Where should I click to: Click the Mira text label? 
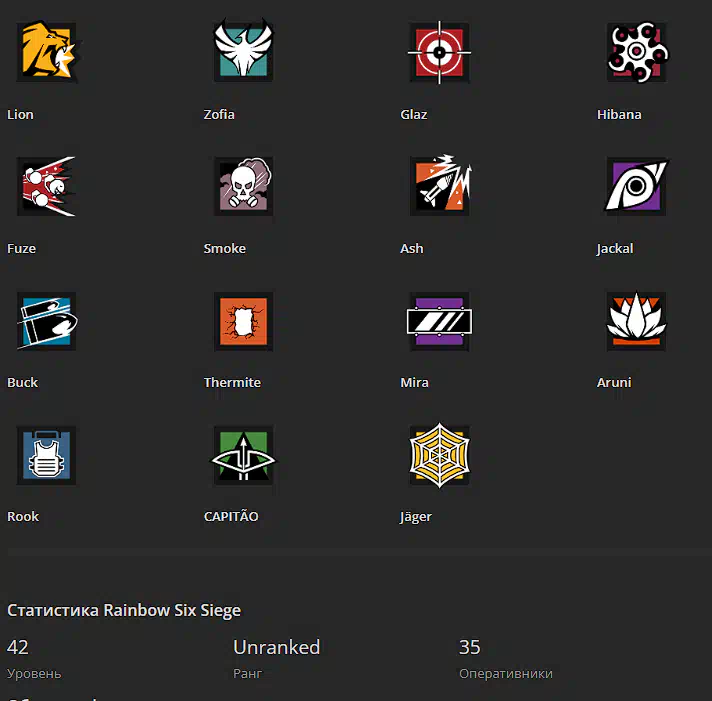pyautogui.click(x=415, y=382)
